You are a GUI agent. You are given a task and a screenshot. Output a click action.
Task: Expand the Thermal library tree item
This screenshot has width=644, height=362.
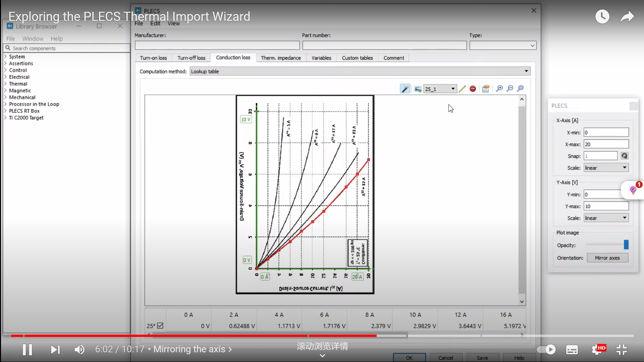pyautogui.click(x=5, y=83)
